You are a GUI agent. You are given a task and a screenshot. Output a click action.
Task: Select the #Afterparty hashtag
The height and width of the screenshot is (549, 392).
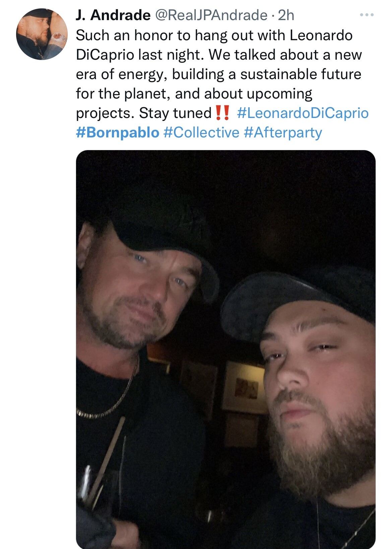[x=283, y=132]
